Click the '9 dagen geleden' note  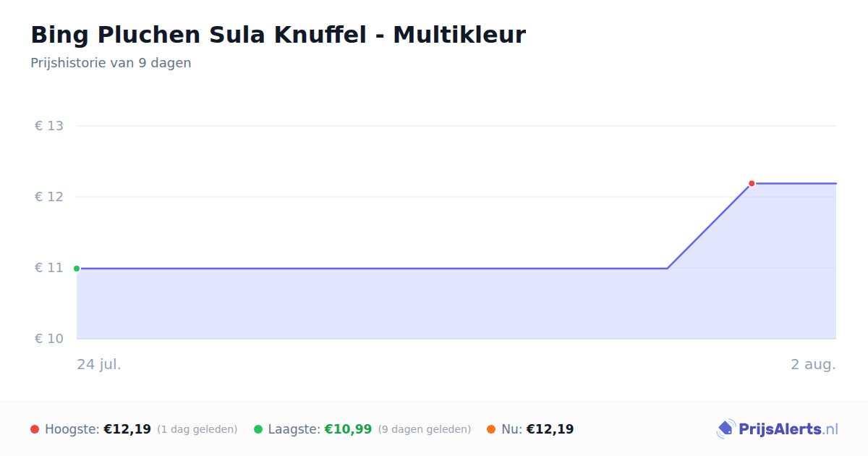(425, 429)
